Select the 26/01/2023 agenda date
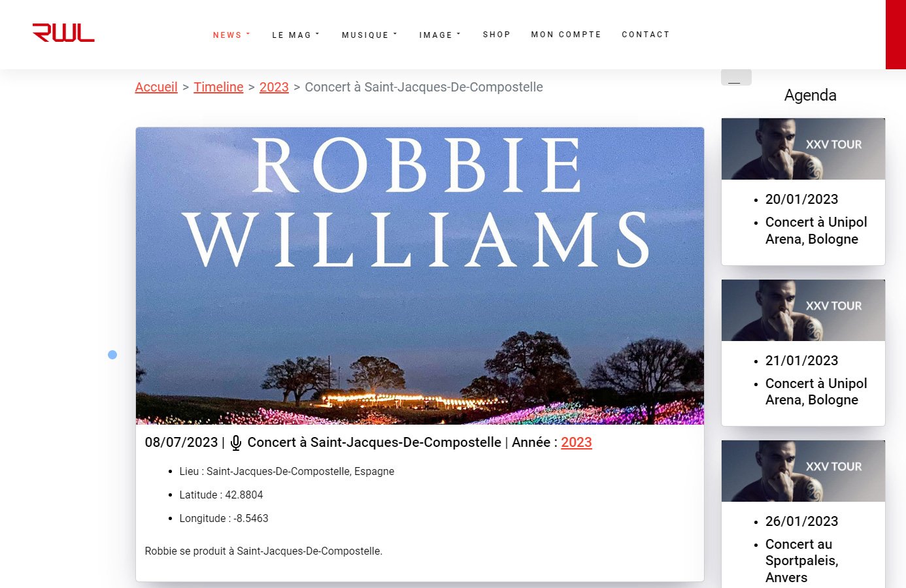Image resolution: width=906 pixels, height=588 pixels. click(x=801, y=521)
